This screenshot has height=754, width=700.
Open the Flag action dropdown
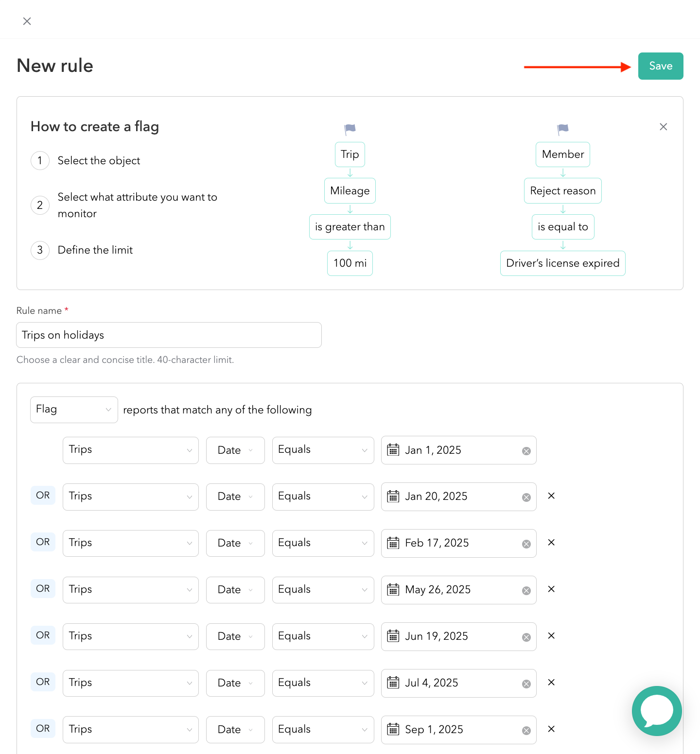[x=74, y=410]
